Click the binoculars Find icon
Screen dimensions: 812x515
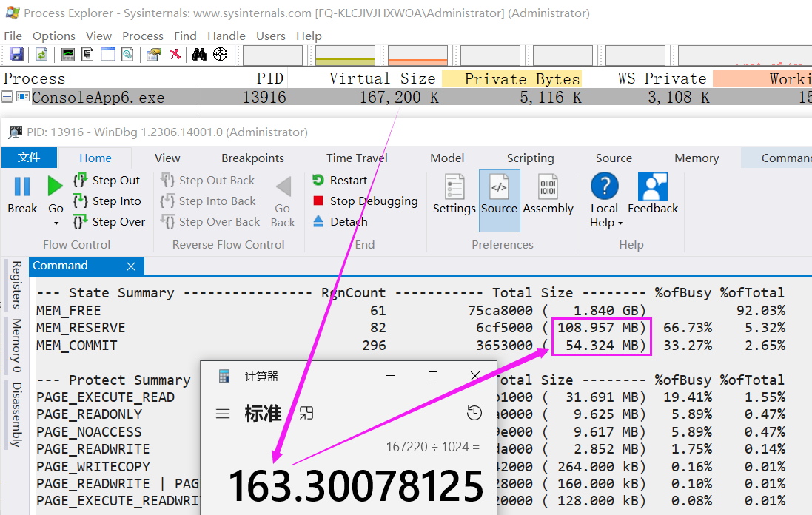(x=199, y=54)
